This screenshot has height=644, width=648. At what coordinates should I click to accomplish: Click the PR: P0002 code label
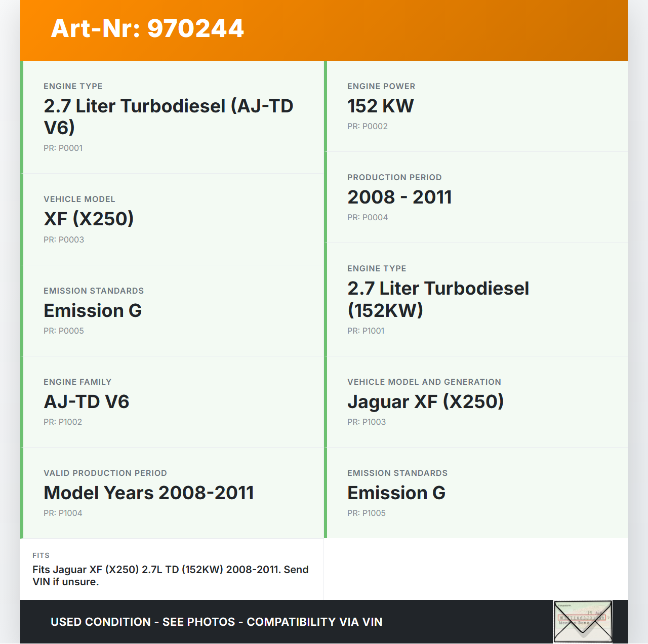368,126
